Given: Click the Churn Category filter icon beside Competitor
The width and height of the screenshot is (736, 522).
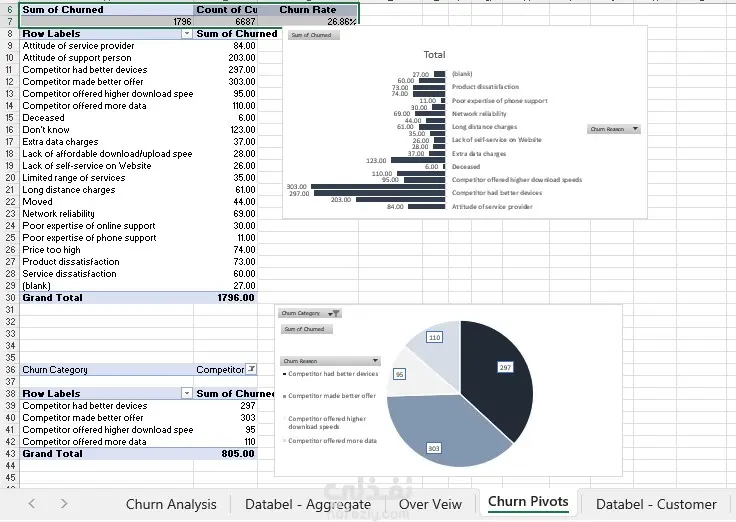Looking at the screenshot, I should point(252,369).
